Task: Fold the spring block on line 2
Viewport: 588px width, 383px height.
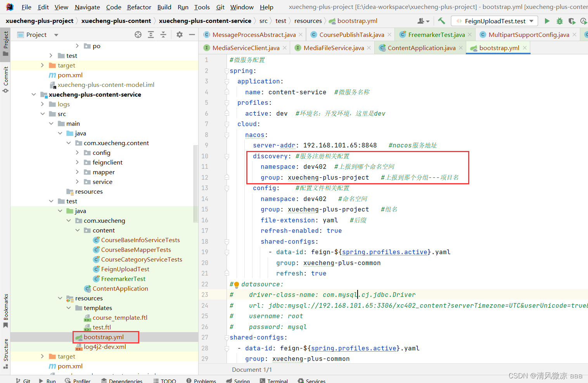Action: pyautogui.click(x=227, y=71)
